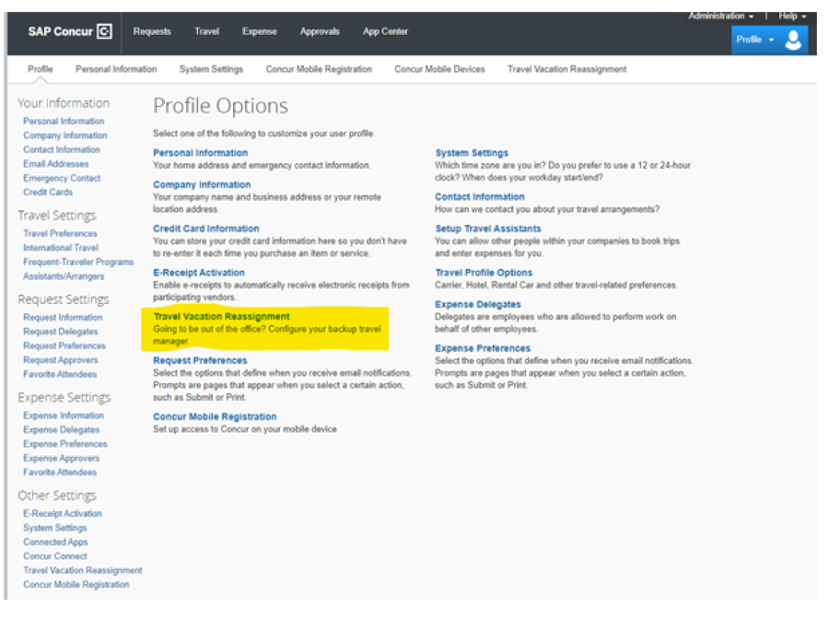840x619 pixels.
Task: Click the user avatar icon in the header
Action: click(x=793, y=40)
